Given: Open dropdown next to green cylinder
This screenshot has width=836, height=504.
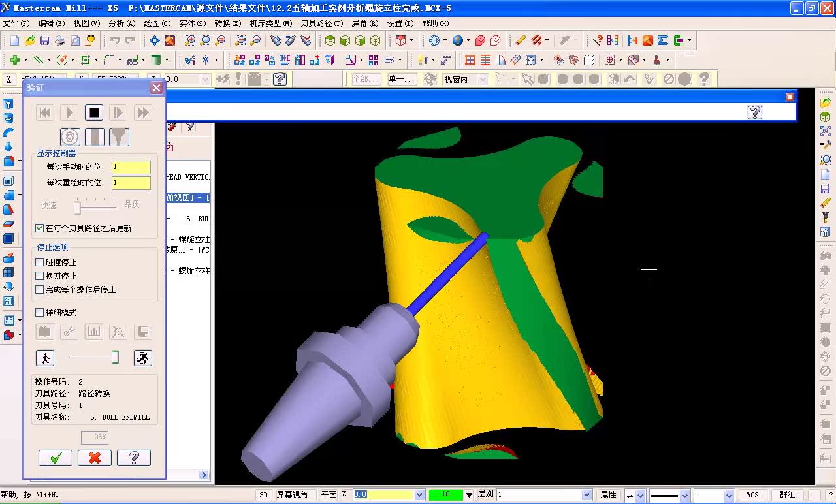Looking at the screenshot, I should [167, 60].
